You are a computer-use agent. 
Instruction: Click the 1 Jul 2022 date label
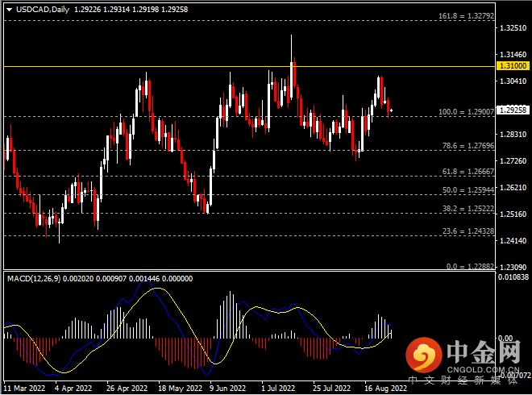point(278,389)
